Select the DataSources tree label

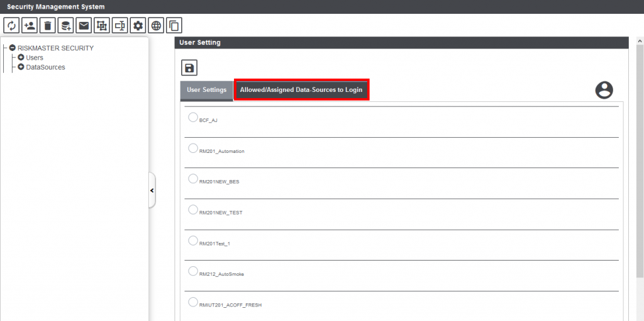(x=45, y=67)
